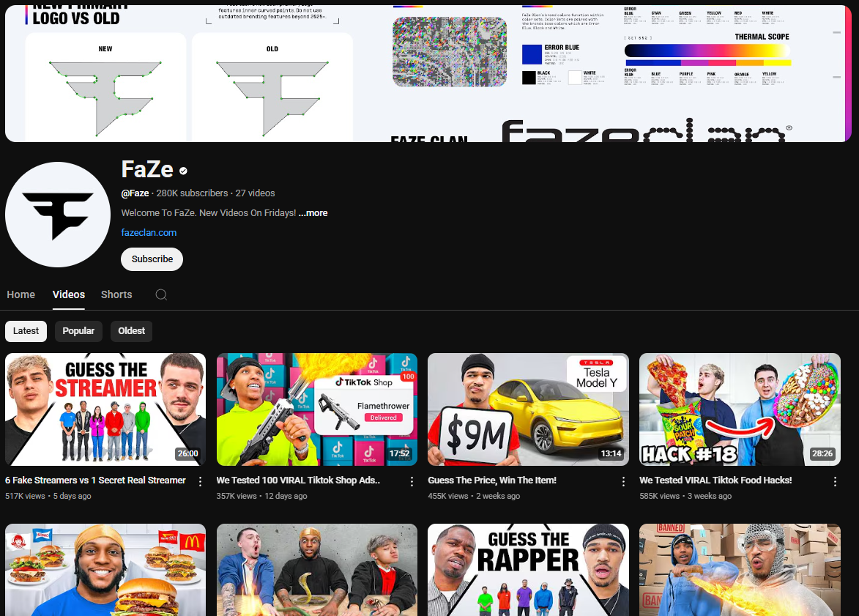The width and height of the screenshot is (859, 616).
Task: Open the Videos tab
Action: click(69, 294)
